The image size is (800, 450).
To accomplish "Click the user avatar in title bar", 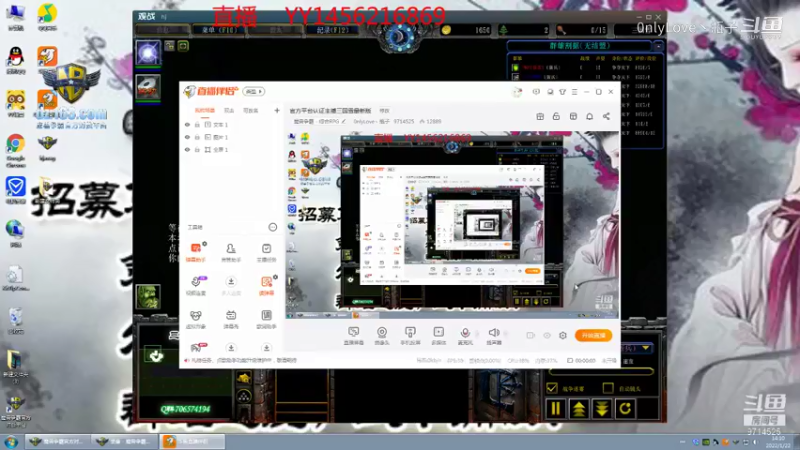I will pos(517,92).
